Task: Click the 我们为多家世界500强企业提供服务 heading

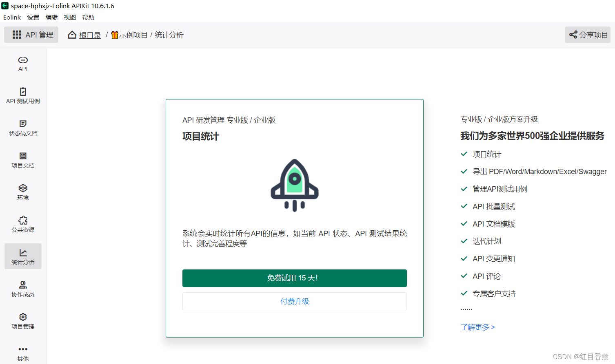Action: (532, 136)
